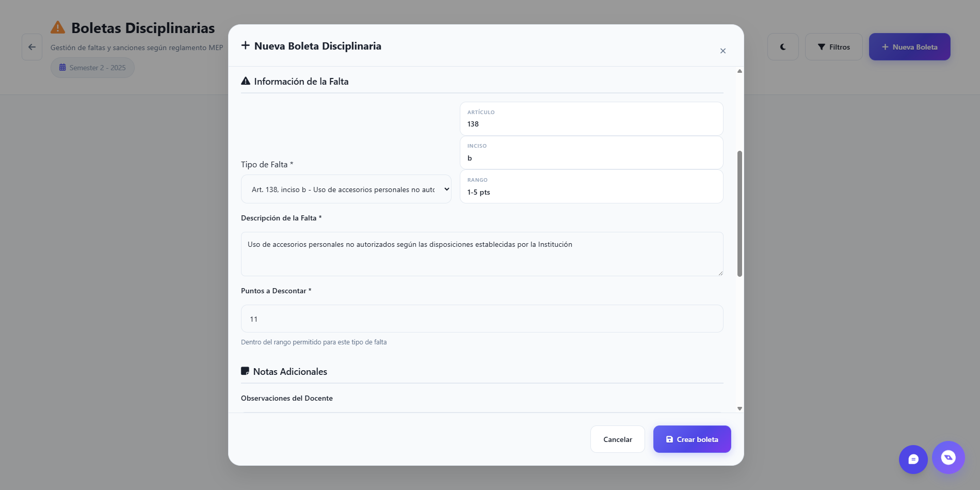This screenshot has height=490, width=980.
Task: Click the Nueva Boleta button
Action: coord(909,47)
